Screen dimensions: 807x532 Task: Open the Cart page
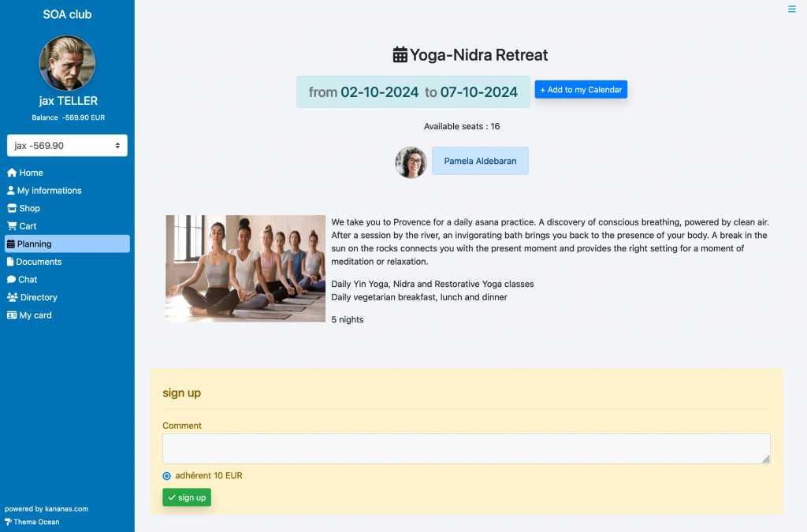click(x=67, y=226)
